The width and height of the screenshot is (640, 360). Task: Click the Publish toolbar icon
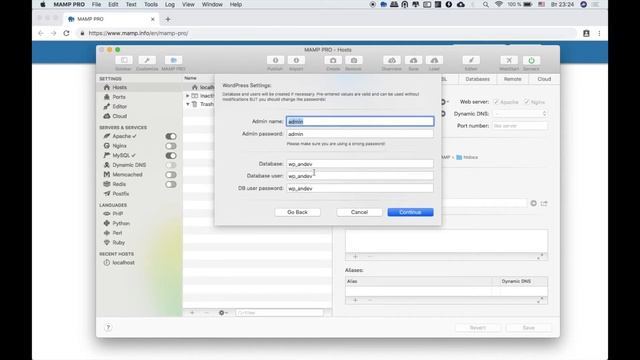(275, 60)
